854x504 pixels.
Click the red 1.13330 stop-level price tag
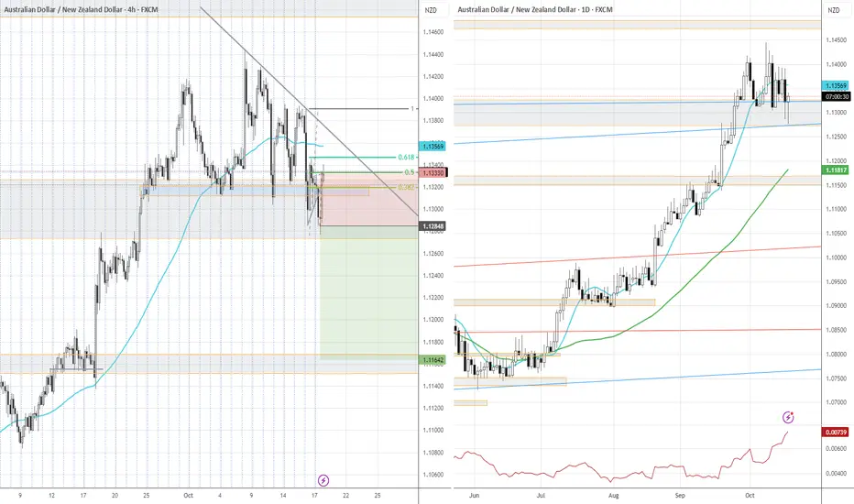click(x=433, y=172)
